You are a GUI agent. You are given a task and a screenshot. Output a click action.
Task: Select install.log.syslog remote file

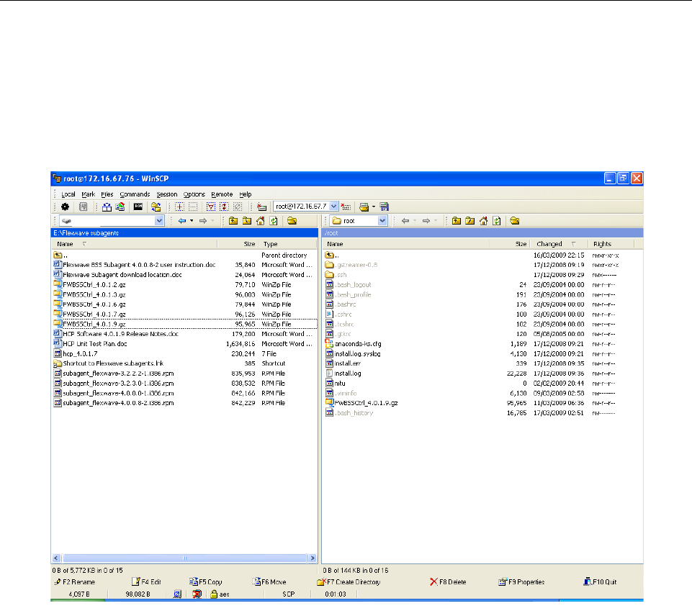coord(353,353)
